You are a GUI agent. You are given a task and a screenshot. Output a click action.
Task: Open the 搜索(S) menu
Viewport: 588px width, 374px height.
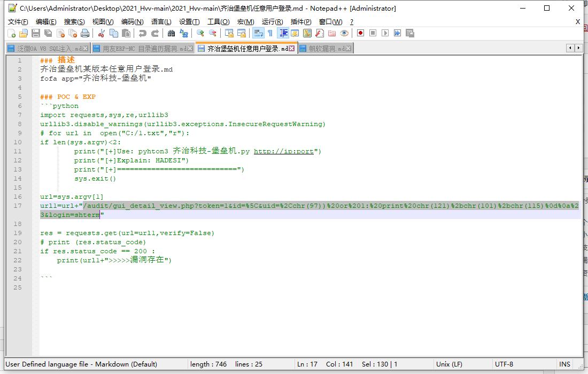[74, 22]
